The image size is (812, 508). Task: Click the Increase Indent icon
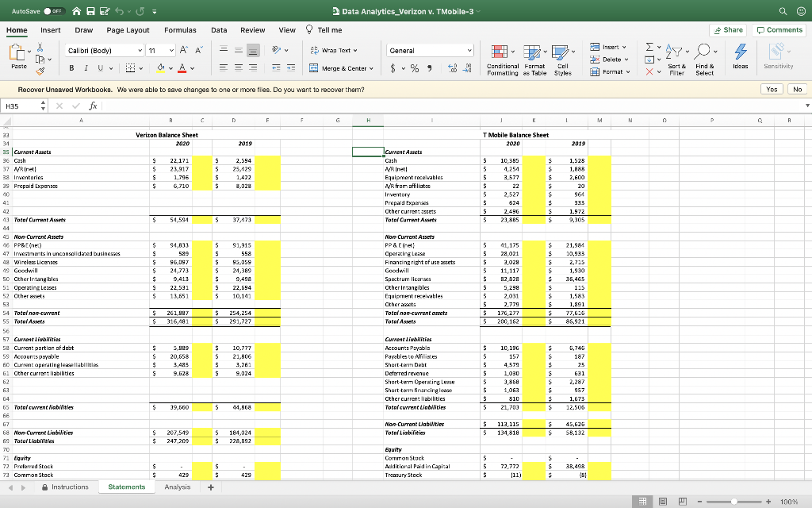coord(291,68)
